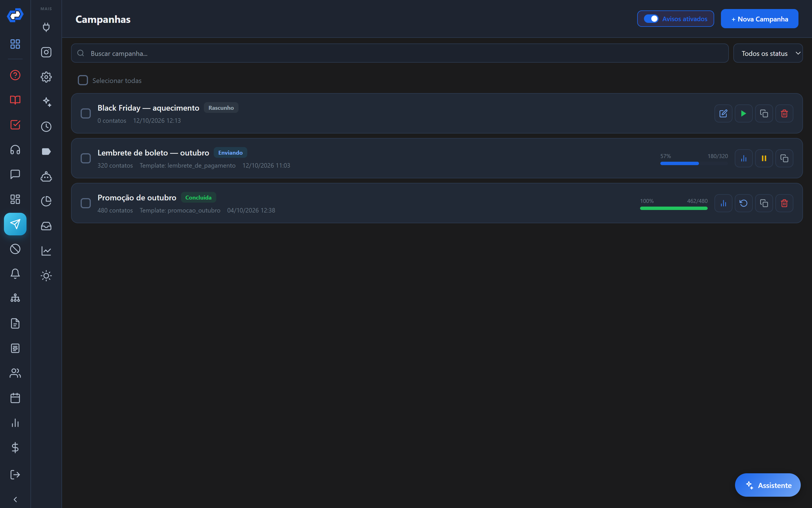Open the dashboard grid icon at sidebar top
Image resolution: width=812 pixels, height=508 pixels.
pyautogui.click(x=15, y=44)
